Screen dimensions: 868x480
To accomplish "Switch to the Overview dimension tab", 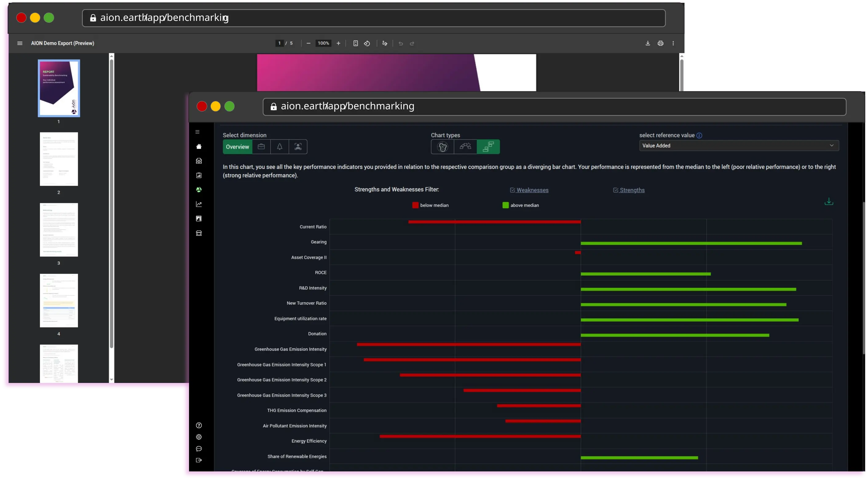I will tap(237, 146).
